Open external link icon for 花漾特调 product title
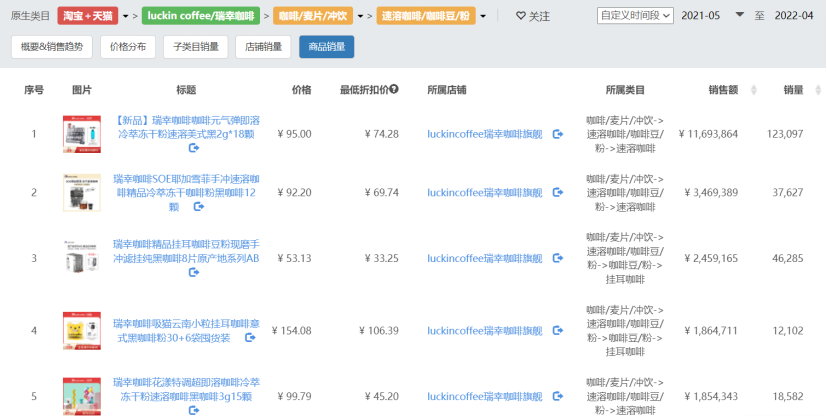Viewport: 827px width, 416px height. 194,410
